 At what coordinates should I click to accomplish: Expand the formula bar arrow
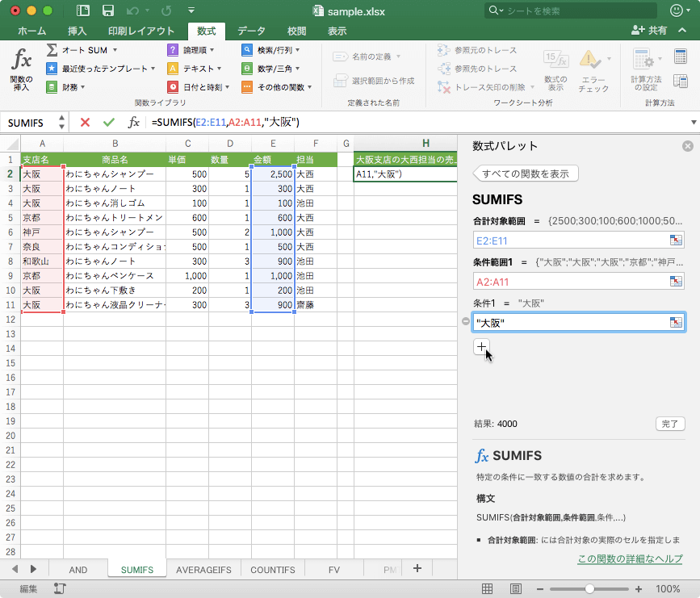(x=693, y=123)
